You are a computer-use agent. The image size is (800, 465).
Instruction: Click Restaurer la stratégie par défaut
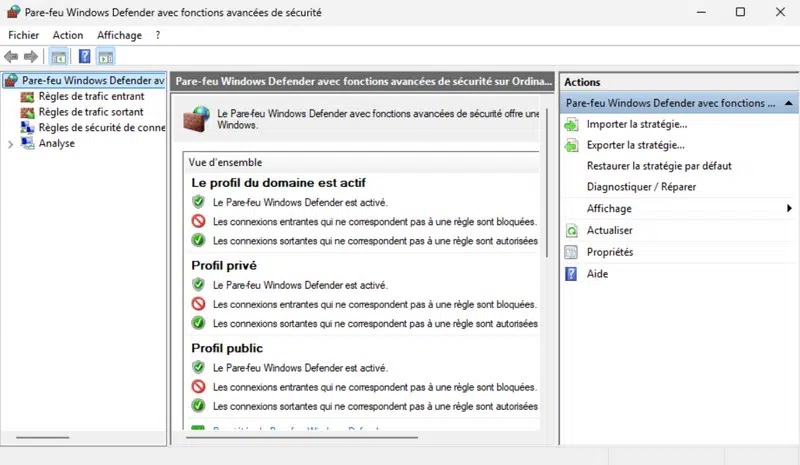click(659, 166)
